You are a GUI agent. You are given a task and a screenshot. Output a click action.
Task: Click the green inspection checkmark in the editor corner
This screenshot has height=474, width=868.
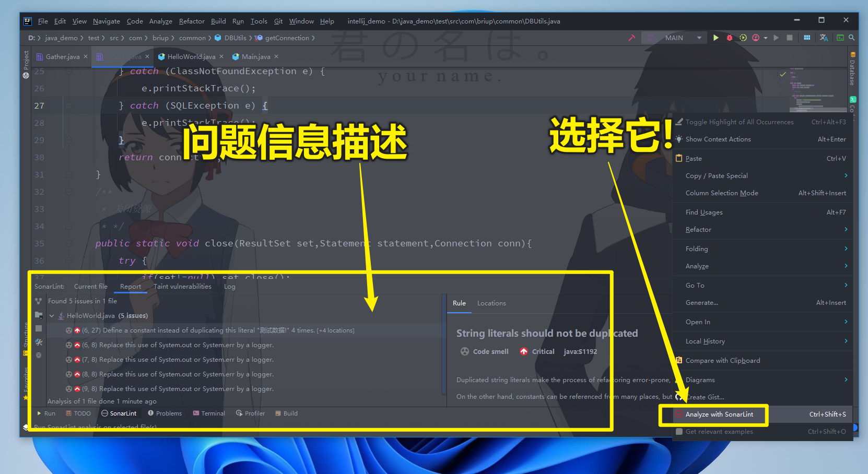pyautogui.click(x=782, y=74)
